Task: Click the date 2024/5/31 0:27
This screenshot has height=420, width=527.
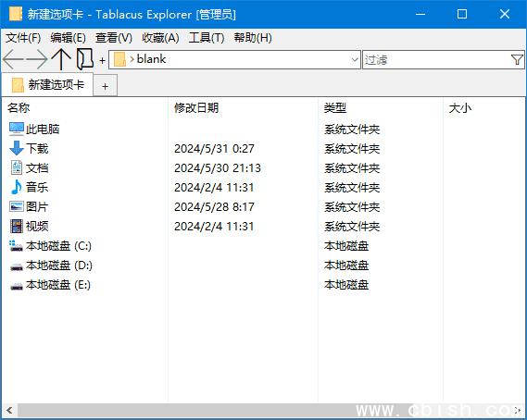Action: [214, 149]
